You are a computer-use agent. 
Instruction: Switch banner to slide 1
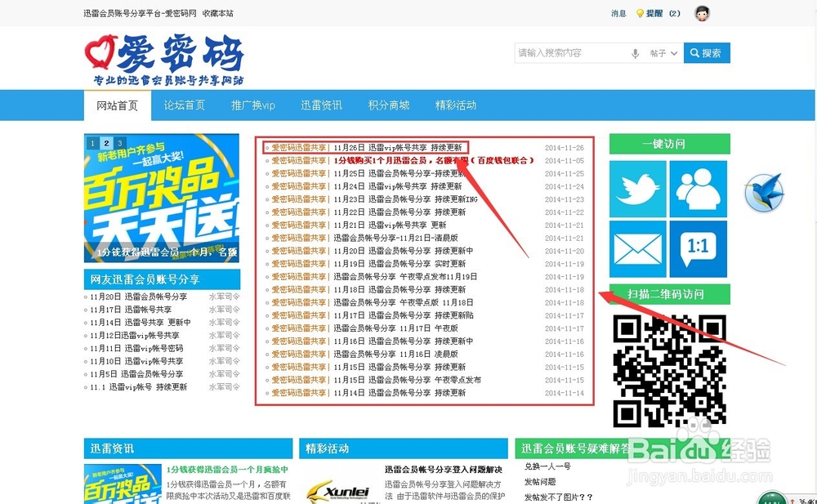click(93, 143)
